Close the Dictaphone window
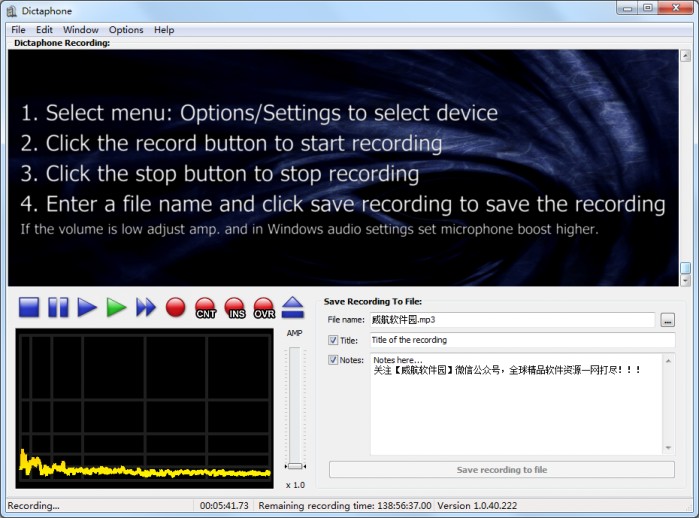The image size is (699, 518). point(675,8)
